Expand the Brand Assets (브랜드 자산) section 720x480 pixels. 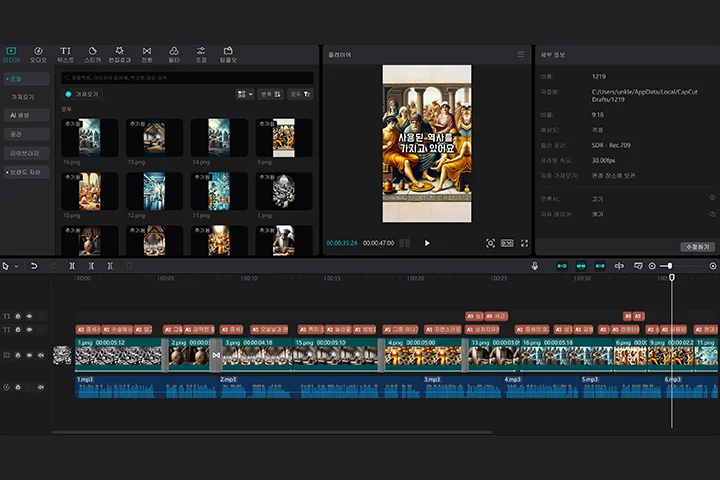(27, 172)
